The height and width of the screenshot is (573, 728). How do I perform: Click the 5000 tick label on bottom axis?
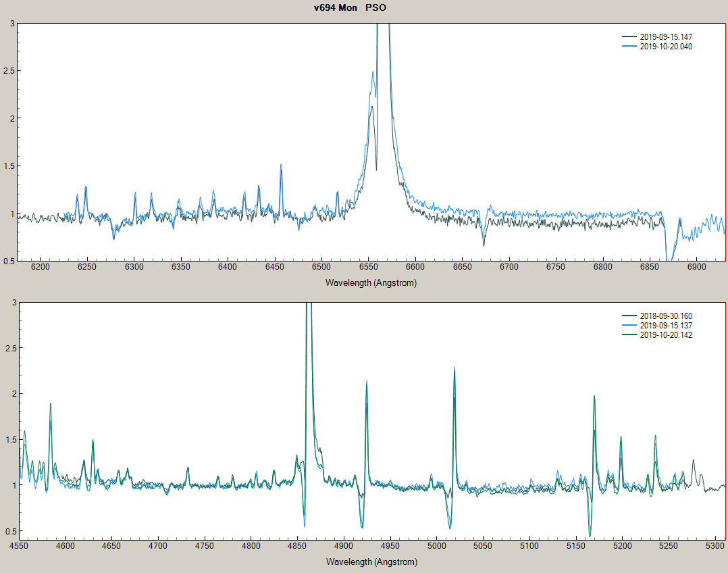point(436,545)
